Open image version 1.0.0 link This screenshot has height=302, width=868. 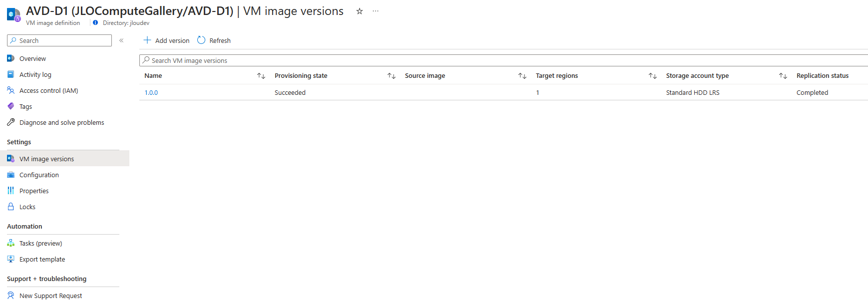coord(151,92)
